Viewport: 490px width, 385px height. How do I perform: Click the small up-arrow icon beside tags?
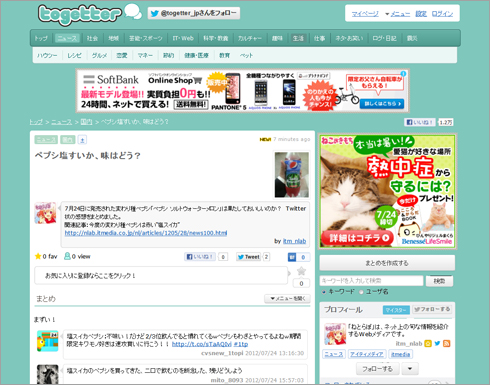82,140
